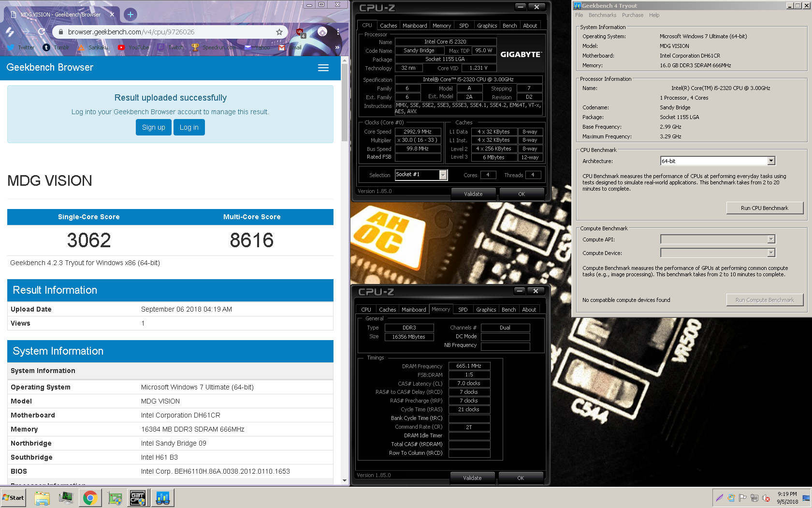
Task: Open Geekbench glasses icon in taskbar
Action: tap(162, 498)
